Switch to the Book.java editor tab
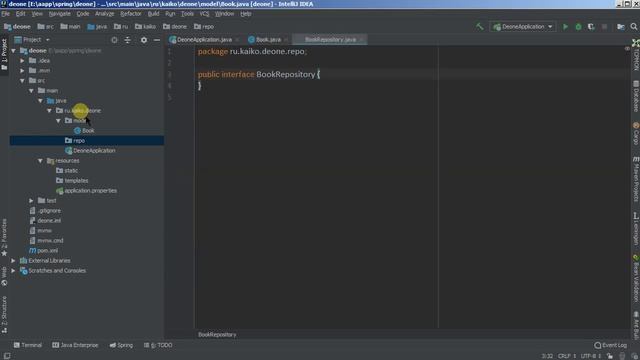The width and height of the screenshot is (640, 360). tap(268, 40)
